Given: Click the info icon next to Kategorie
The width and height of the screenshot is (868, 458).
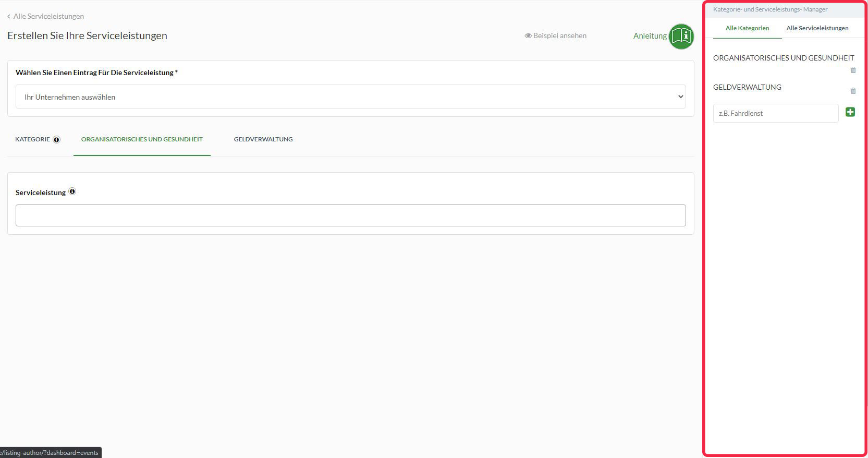Looking at the screenshot, I should point(57,140).
